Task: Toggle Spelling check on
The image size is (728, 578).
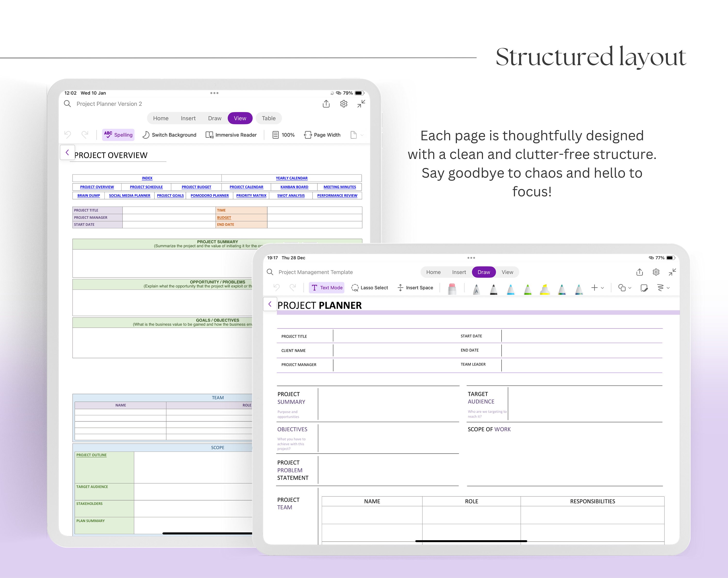Action: coord(118,135)
